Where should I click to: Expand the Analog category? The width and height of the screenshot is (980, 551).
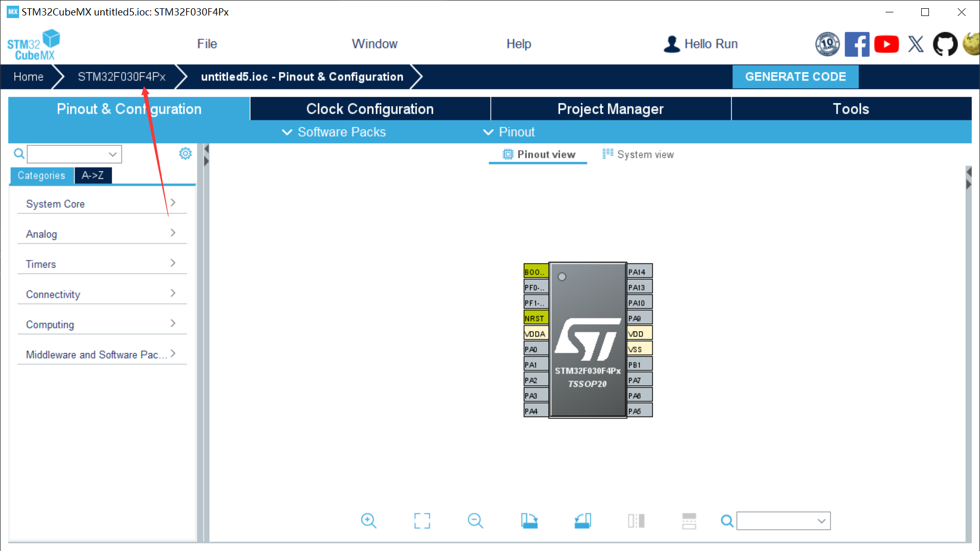pyautogui.click(x=102, y=233)
